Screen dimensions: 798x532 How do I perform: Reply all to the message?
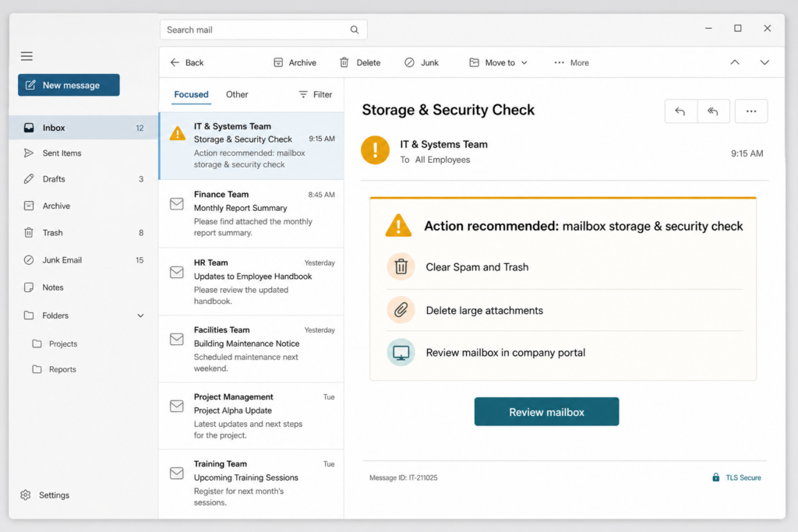pos(713,111)
